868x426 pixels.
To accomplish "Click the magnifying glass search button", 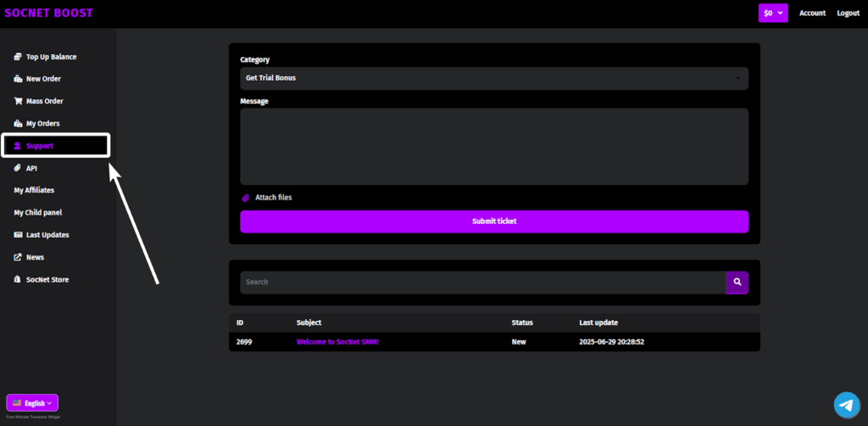I will point(737,282).
